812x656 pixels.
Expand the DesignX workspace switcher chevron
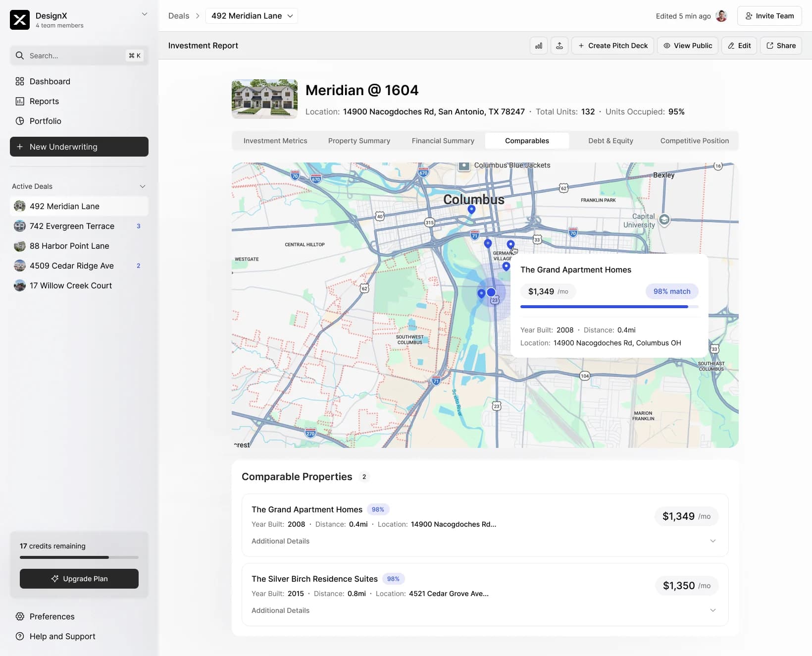[145, 14]
